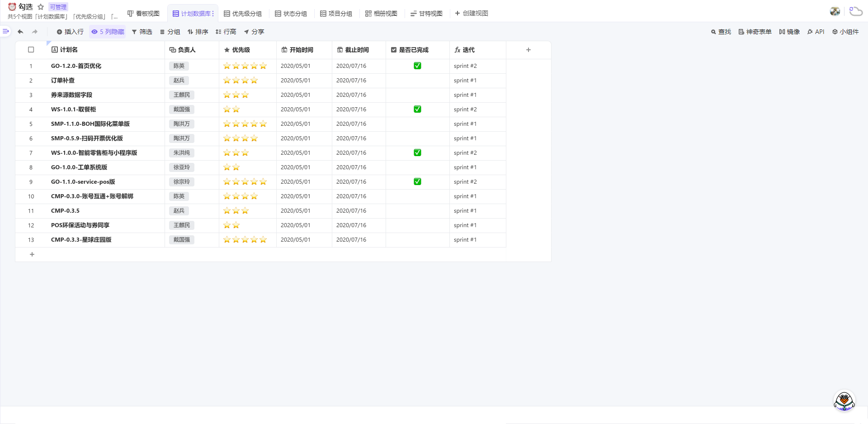
Task: Uncheck 是否已完成 for GO-1.2.0-首页优化
Action: 417,66
